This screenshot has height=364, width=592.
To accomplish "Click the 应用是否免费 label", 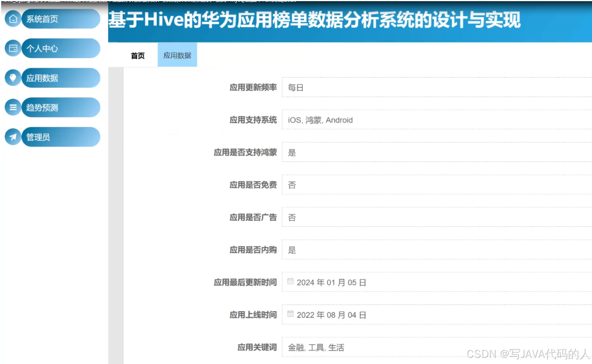I will [x=253, y=185].
